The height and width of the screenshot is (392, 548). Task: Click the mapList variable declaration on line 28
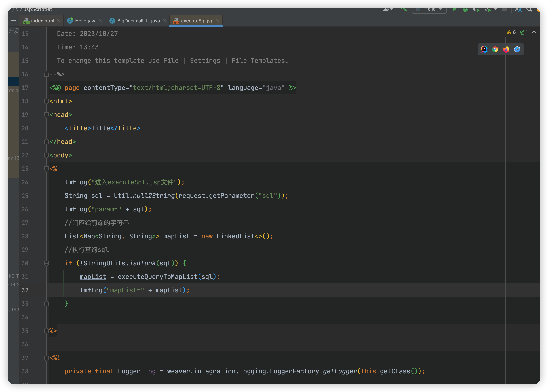point(176,236)
